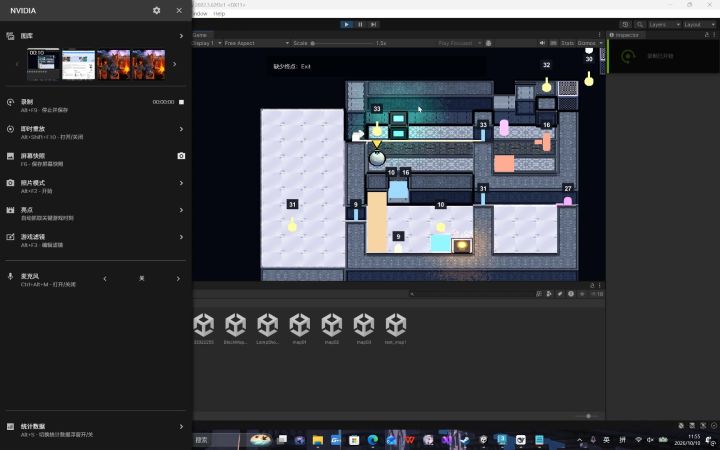
Task: Click the 屏幕快照 picture icon
Action: [10, 156]
